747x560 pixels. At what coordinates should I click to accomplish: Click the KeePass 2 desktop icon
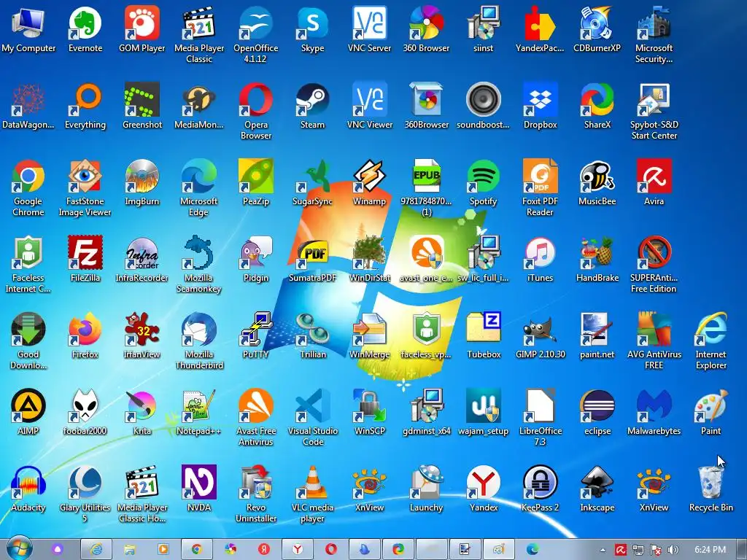[541, 489]
